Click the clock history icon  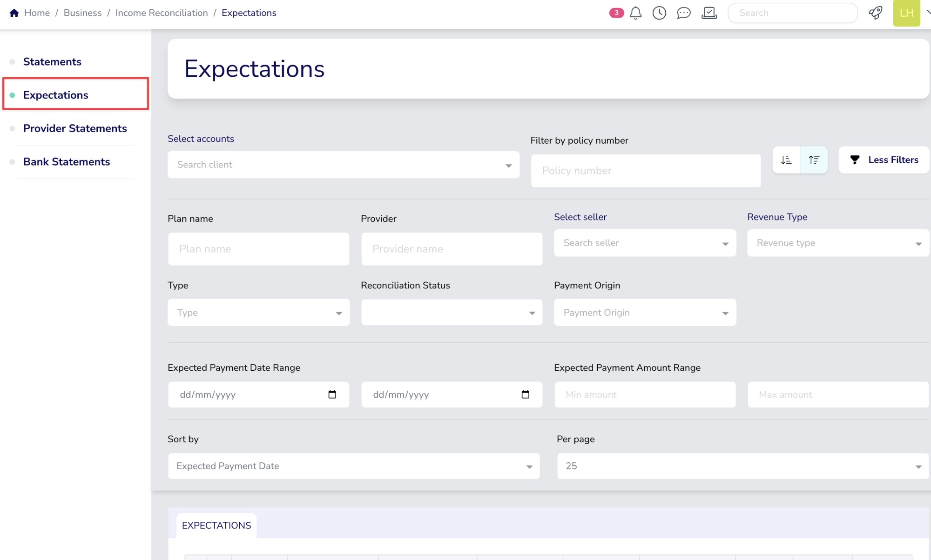click(659, 13)
